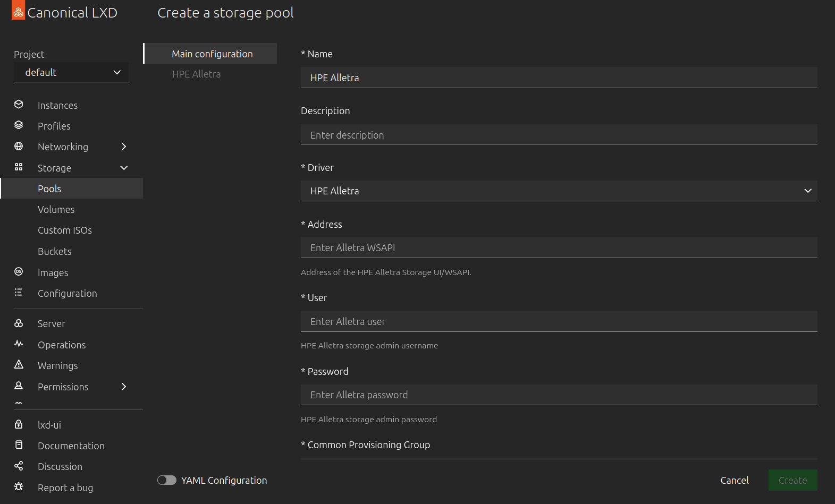Click the Images sidebar icon
Image resolution: width=835 pixels, height=504 pixels.
19,272
